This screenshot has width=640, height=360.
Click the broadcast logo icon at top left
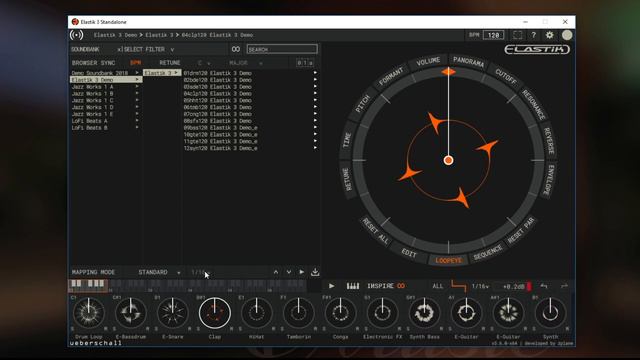76,35
